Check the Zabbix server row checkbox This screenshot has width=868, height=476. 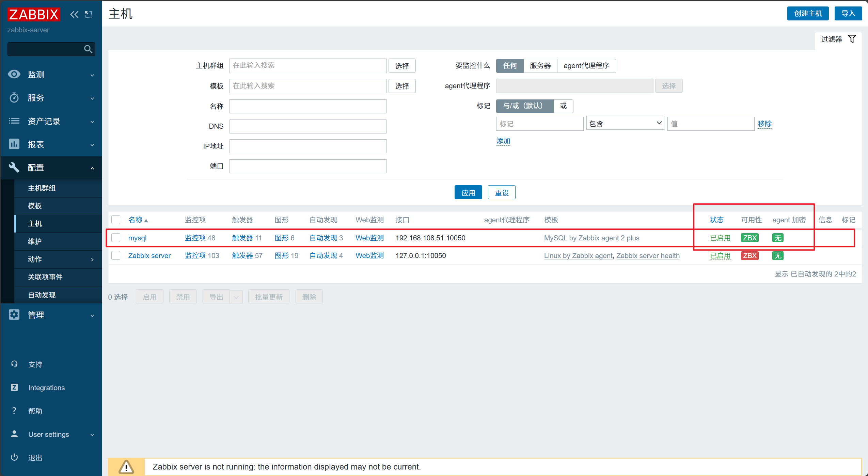116,256
